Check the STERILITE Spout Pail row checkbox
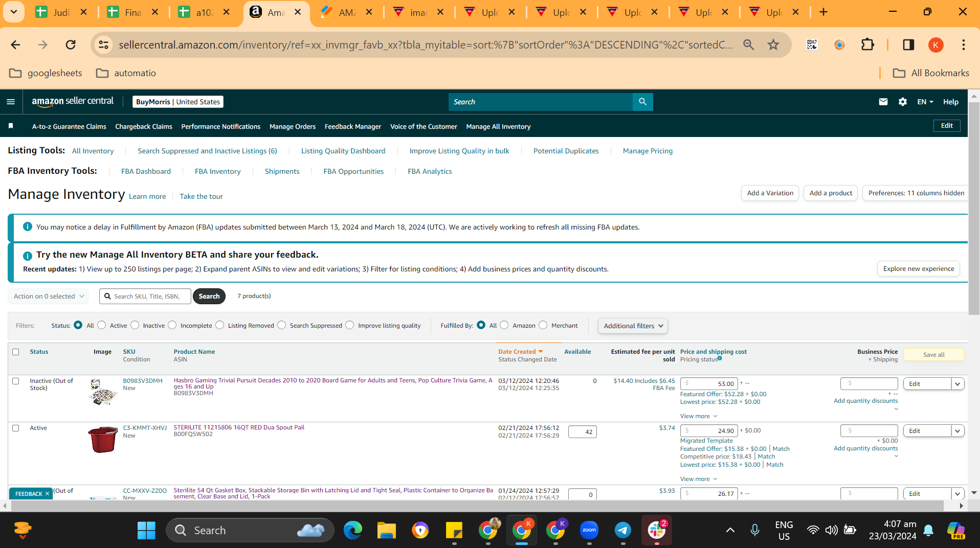The height and width of the screenshot is (548, 980). pos(16,428)
